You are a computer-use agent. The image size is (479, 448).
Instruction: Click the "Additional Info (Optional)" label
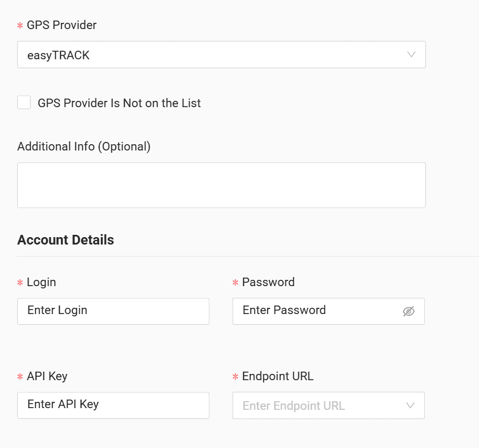84,146
